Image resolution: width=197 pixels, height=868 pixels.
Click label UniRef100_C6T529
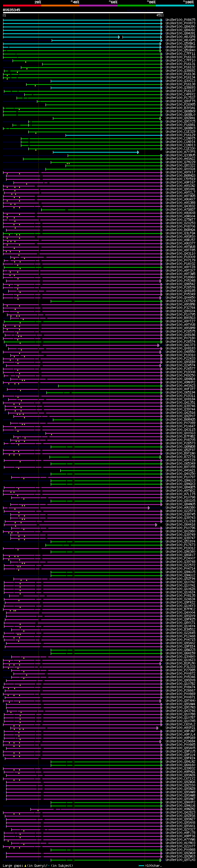[x=180, y=301]
